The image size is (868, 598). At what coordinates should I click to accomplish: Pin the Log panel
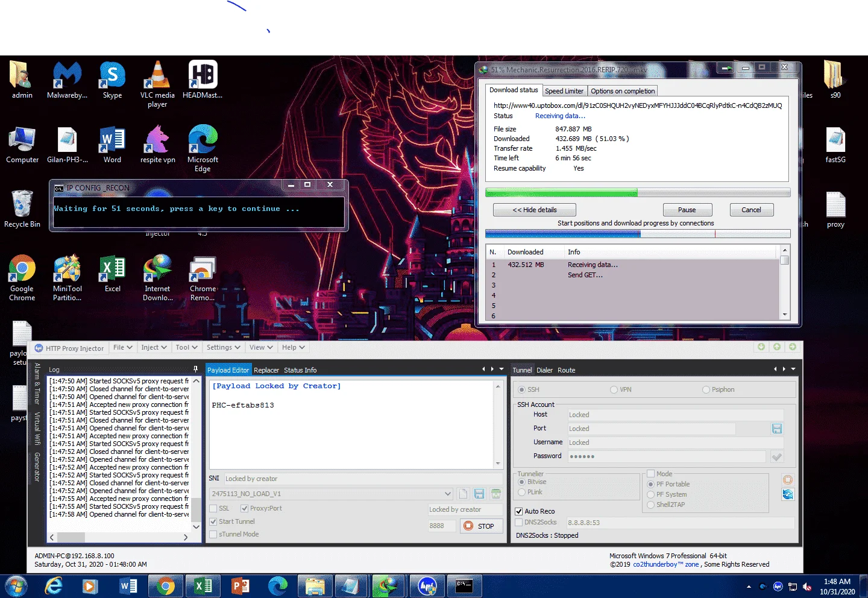[195, 369]
